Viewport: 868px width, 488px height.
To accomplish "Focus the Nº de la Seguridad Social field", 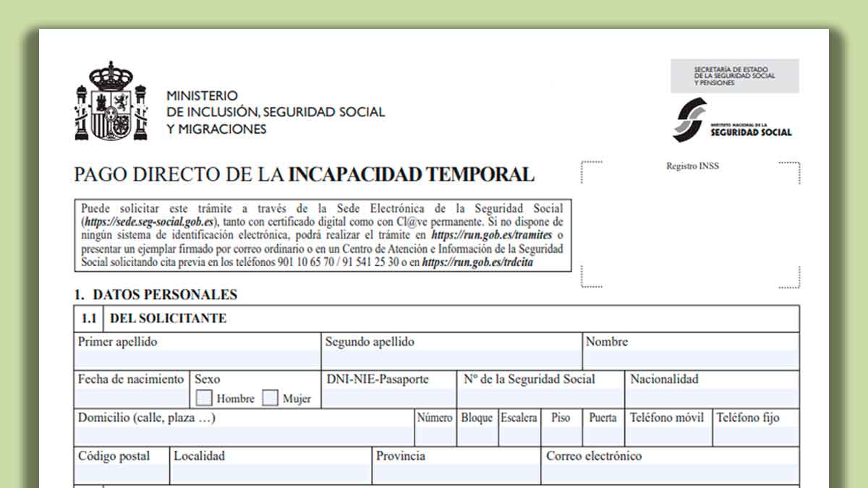I will [540, 397].
